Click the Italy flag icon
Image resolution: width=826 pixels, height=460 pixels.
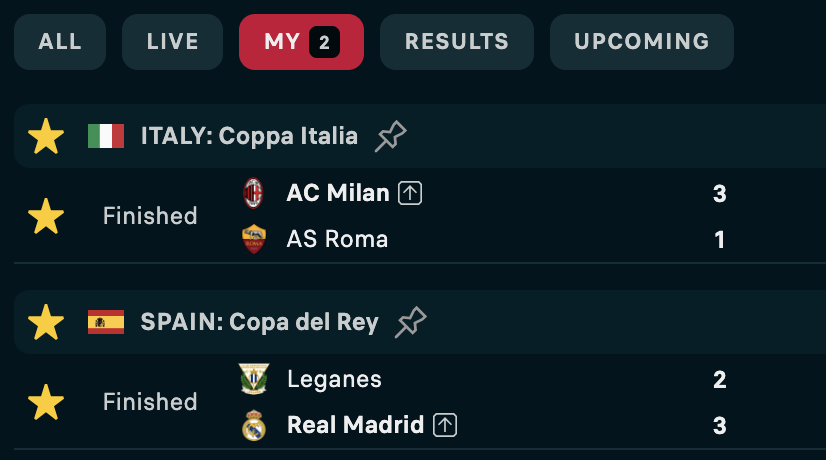pos(106,136)
